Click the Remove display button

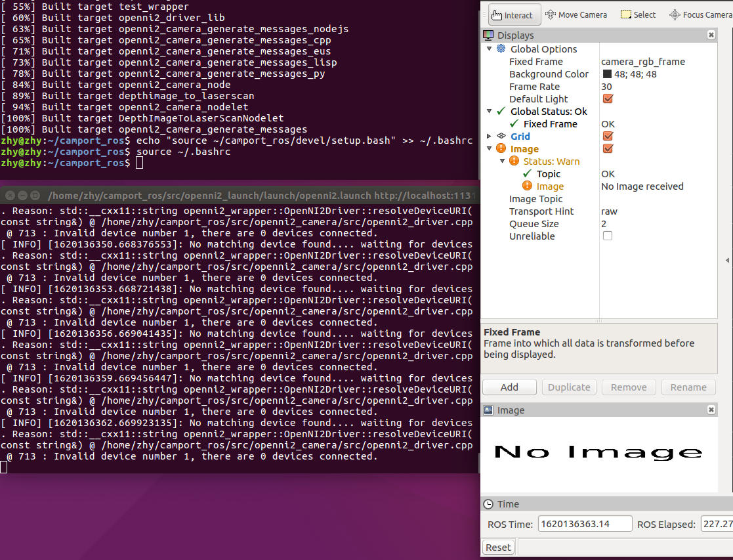tap(629, 387)
